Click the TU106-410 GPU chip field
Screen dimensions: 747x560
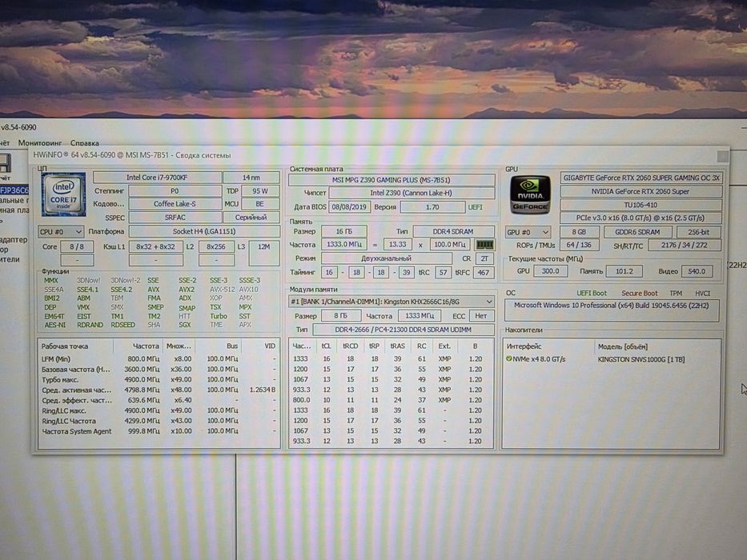click(641, 205)
